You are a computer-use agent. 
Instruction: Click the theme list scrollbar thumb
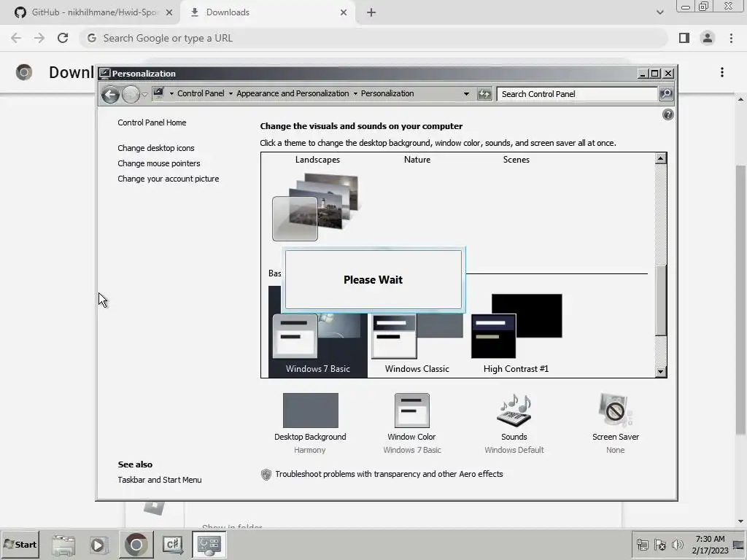pos(660,300)
